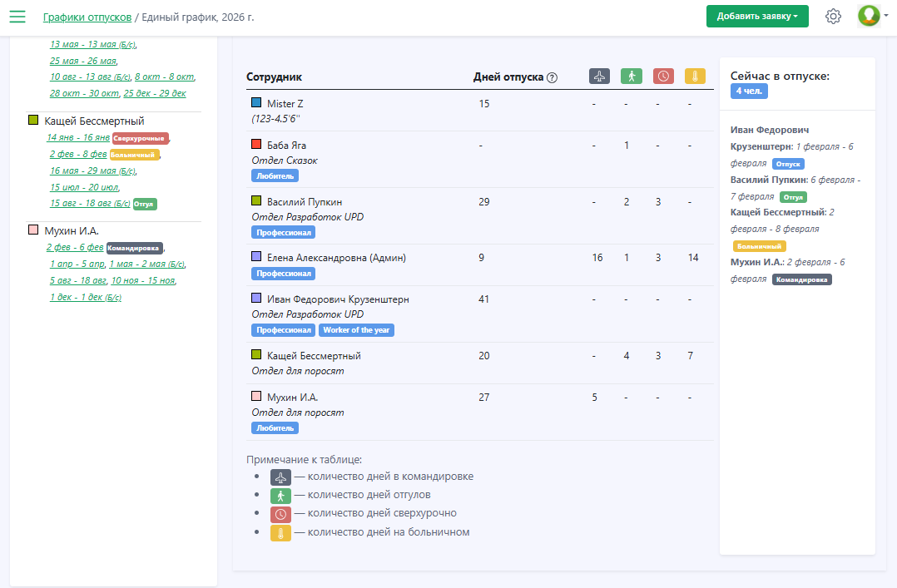The height and width of the screenshot is (588, 897).
Task: Click the airplane business-trip column header icon
Action: pyautogui.click(x=600, y=76)
